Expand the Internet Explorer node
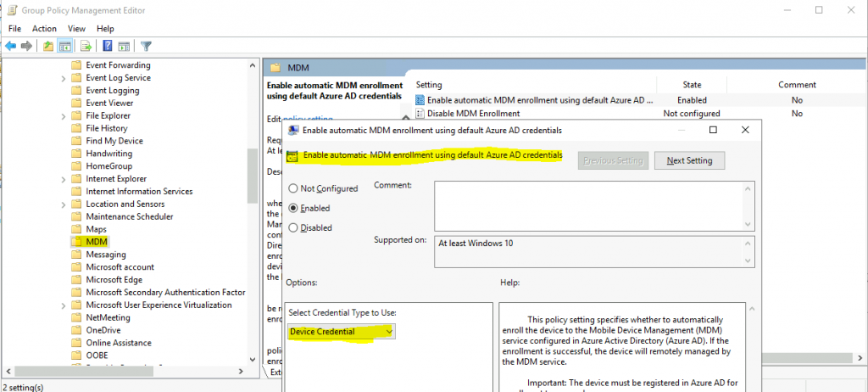 pyautogui.click(x=64, y=179)
